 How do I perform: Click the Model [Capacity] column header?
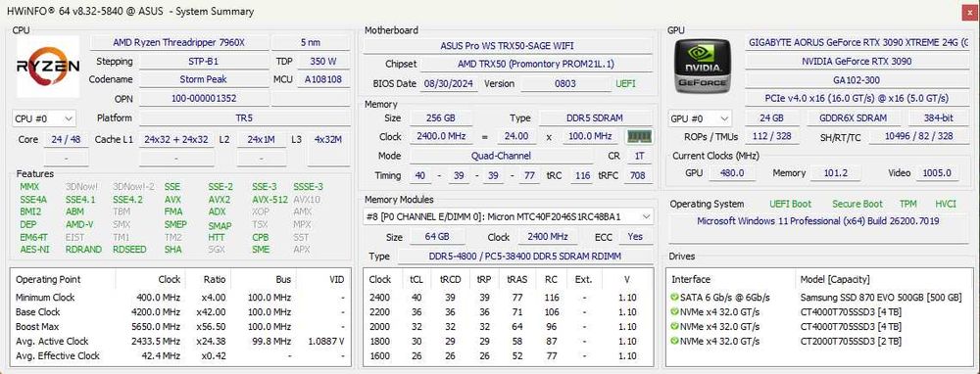[834, 280]
